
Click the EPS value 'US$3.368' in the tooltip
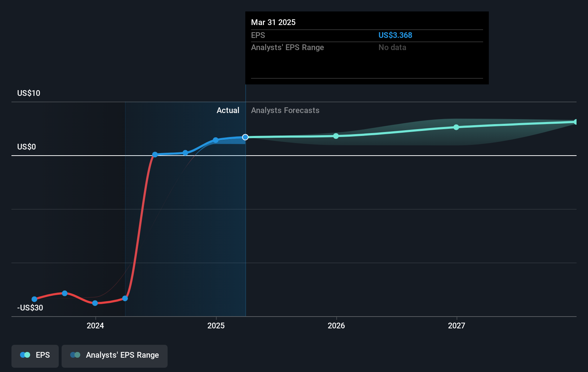pyautogui.click(x=395, y=35)
